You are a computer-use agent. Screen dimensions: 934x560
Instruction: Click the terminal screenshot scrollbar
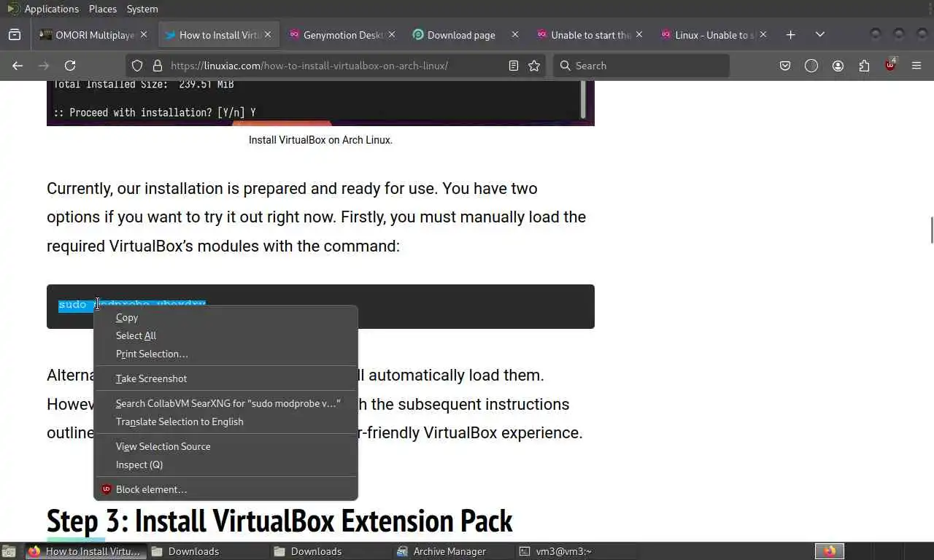(583, 99)
